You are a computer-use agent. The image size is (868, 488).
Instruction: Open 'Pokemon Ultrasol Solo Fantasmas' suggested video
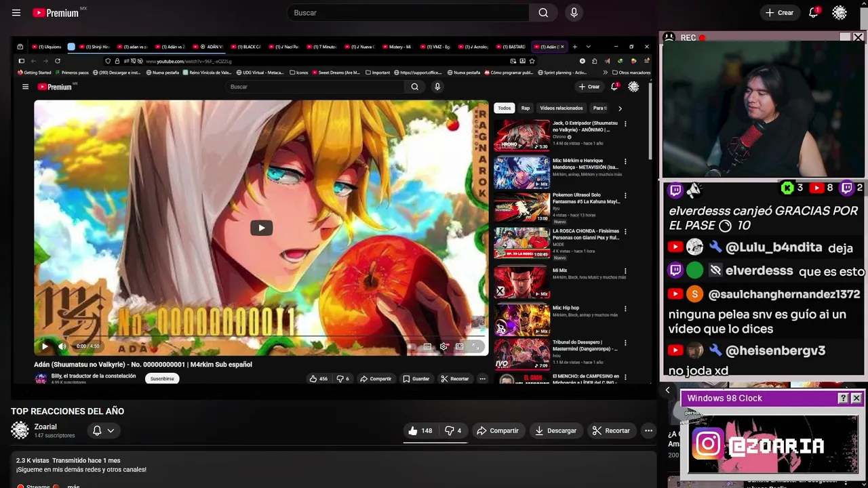pyautogui.click(x=521, y=207)
